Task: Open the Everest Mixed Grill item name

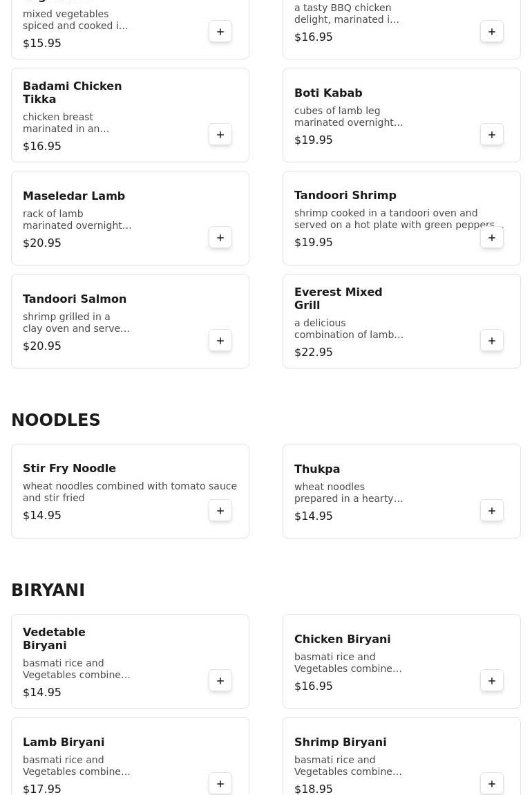Action: click(338, 299)
